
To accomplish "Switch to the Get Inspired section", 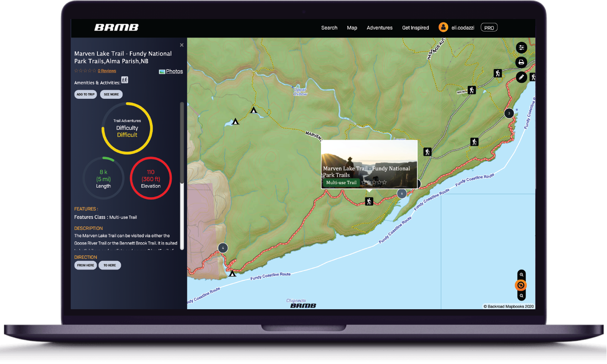I will (415, 28).
